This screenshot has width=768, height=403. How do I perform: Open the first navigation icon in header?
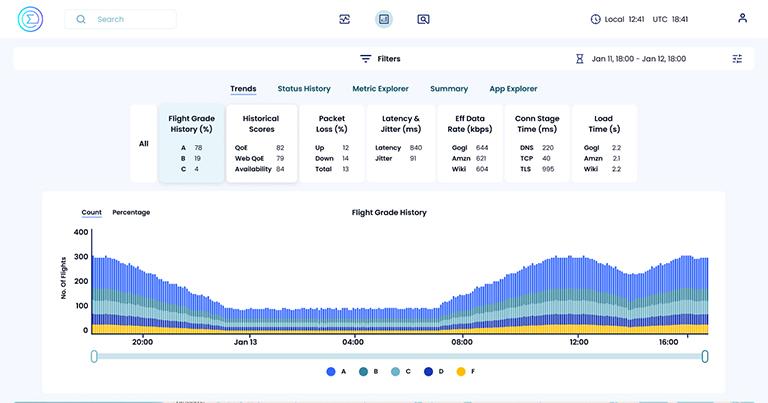pos(345,19)
